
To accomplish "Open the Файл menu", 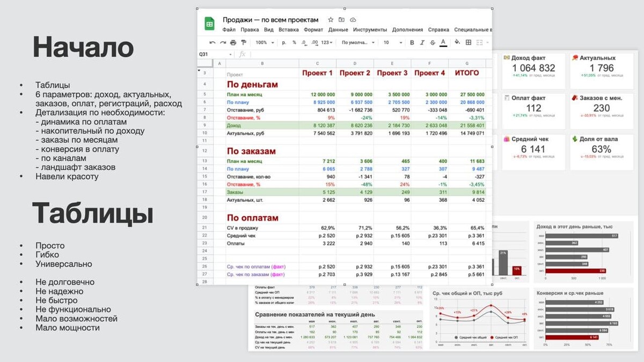I will pyautogui.click(x=229, y=30).
